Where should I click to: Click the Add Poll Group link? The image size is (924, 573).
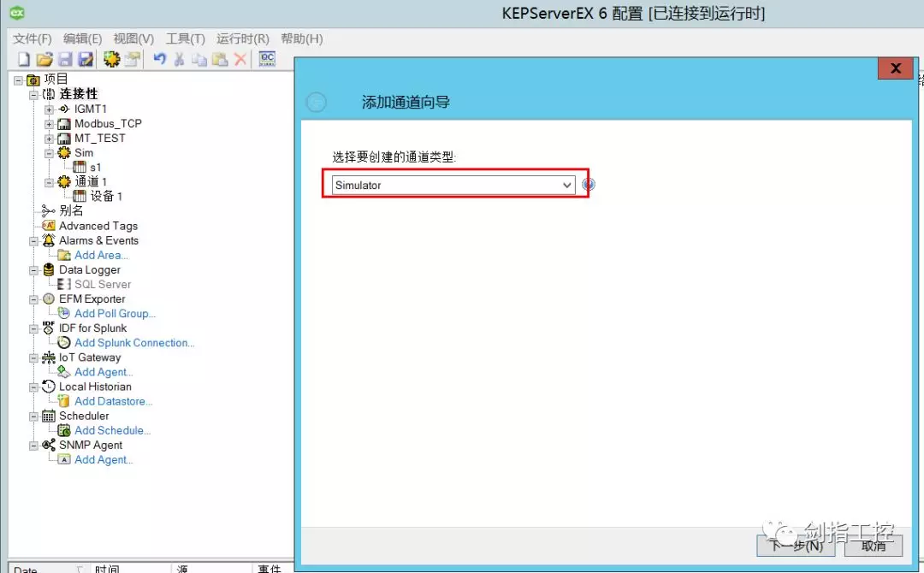115,314
